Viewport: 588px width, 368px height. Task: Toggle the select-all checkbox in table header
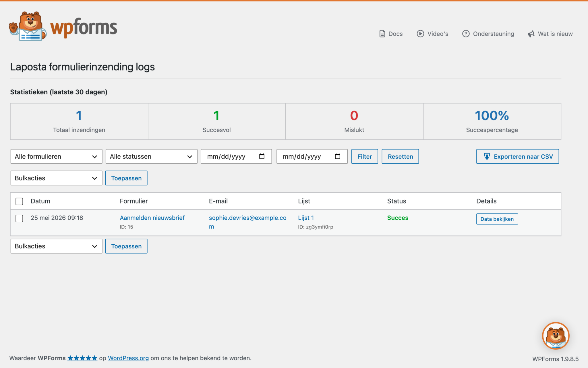(19, 201)
